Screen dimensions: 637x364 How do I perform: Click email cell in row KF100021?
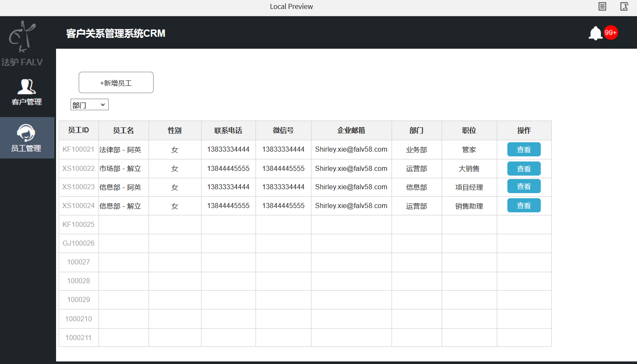tap(351, 150)
